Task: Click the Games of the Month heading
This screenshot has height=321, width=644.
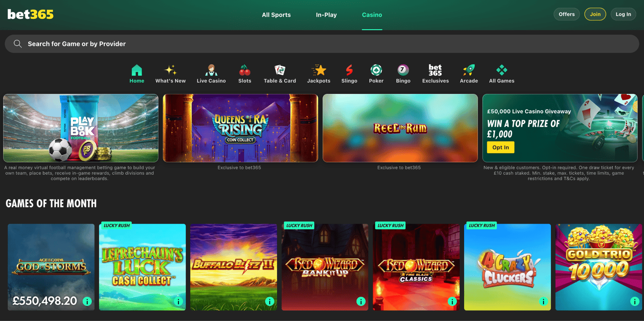Action: tap(51, 203)
